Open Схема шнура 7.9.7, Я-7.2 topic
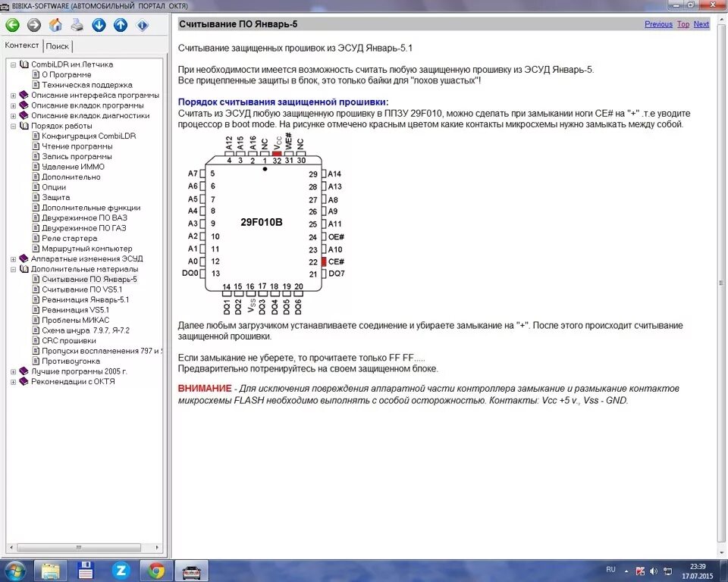This screenshot has height=582, width=728. tap(86, 330)
